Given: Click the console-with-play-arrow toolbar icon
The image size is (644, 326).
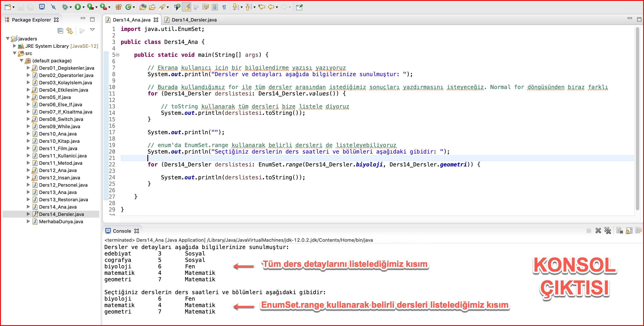Looking at the screenshot, I should 177,7.
